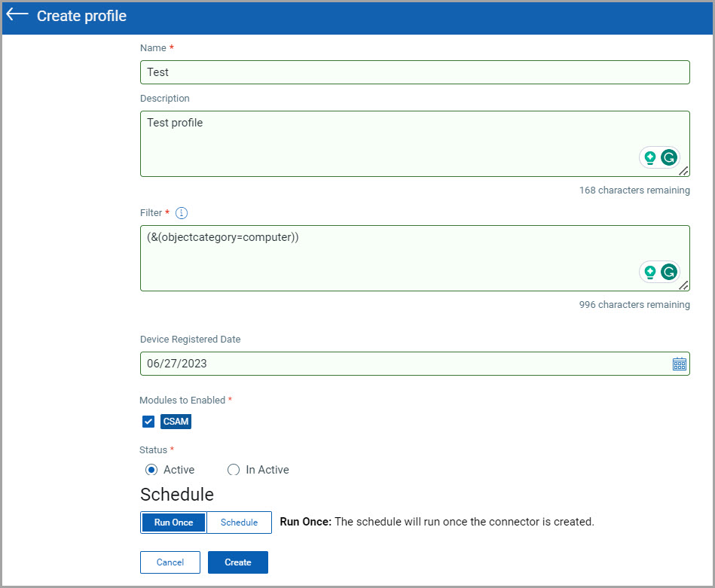Select the In Active status option
This screenshot has width=715, height=588.
[x=234, y=470]
